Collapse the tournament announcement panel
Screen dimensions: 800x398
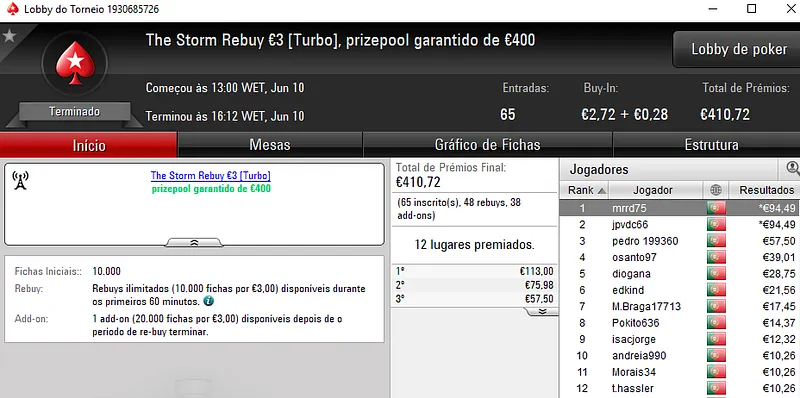194,243
